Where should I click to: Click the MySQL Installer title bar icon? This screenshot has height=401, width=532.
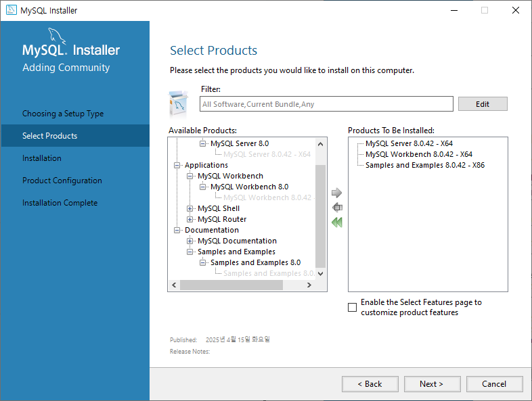(x=12, y=10)
